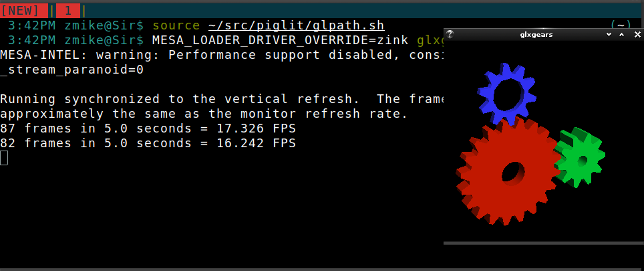The width and height of the screenshot is (644, 271).
Task: Click the source command word
Action: [x=176, y=26]
